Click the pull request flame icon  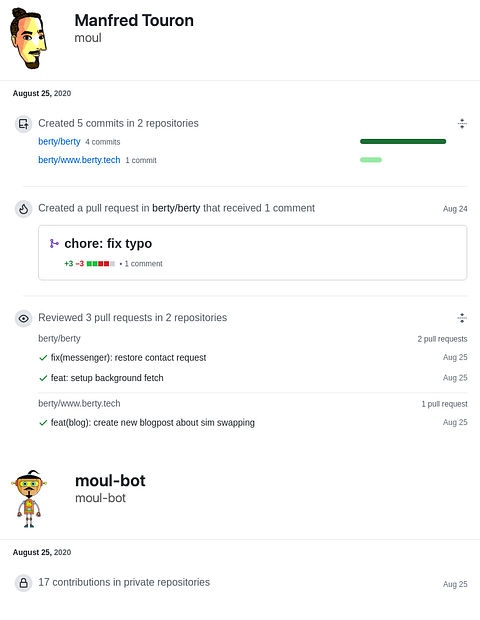tap(24, 209)
